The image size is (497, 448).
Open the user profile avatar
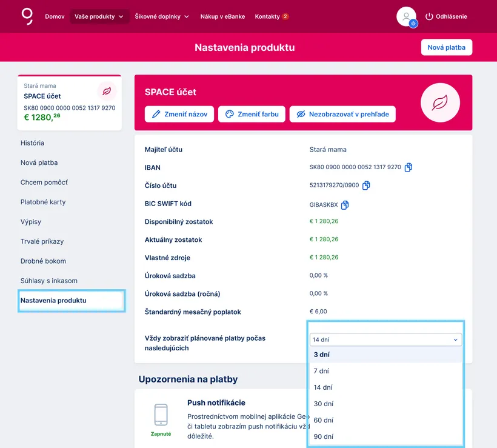(x=406, y=16)
